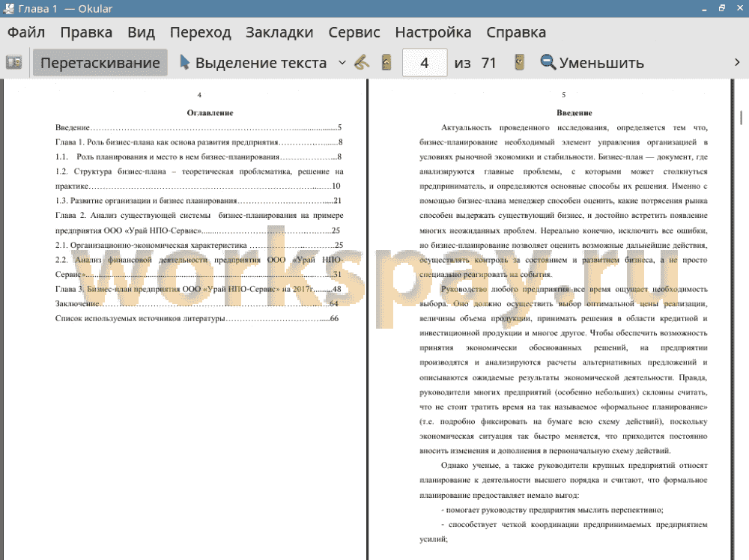Expand hidden toolbar items chevron

click(737, 62)
